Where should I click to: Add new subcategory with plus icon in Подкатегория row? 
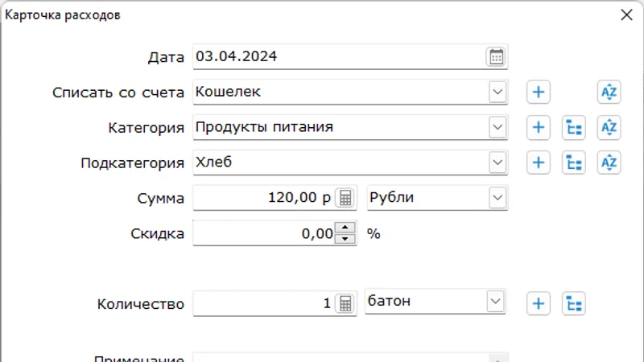tap(539, 162)
